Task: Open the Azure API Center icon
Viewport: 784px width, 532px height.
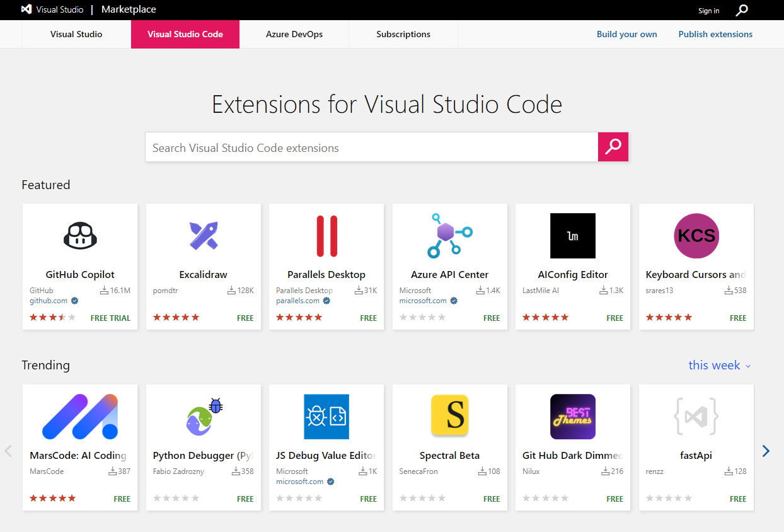Action: pyautogui.click(x=450, y=236)
